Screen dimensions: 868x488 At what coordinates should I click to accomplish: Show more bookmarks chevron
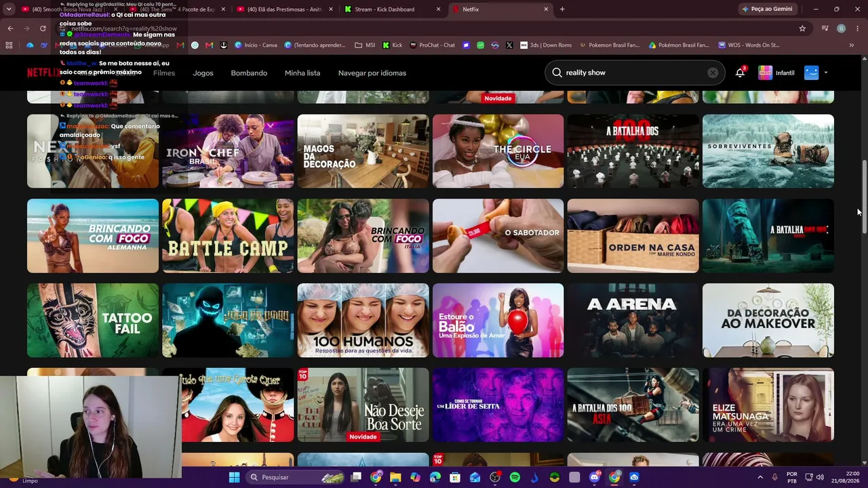click(x=851, y=45)
